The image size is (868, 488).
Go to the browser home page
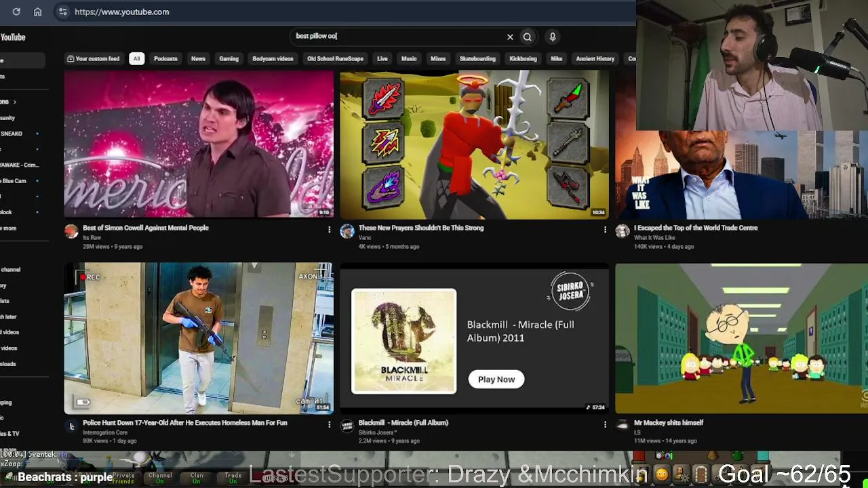(x=37, y=12)
